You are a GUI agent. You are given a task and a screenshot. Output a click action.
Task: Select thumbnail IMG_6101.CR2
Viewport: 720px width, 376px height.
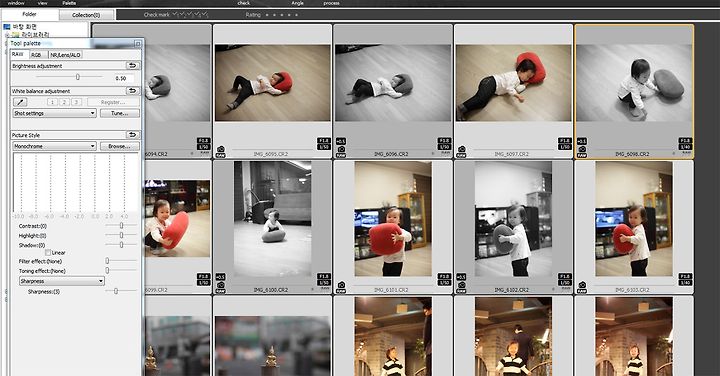(393, 227)
